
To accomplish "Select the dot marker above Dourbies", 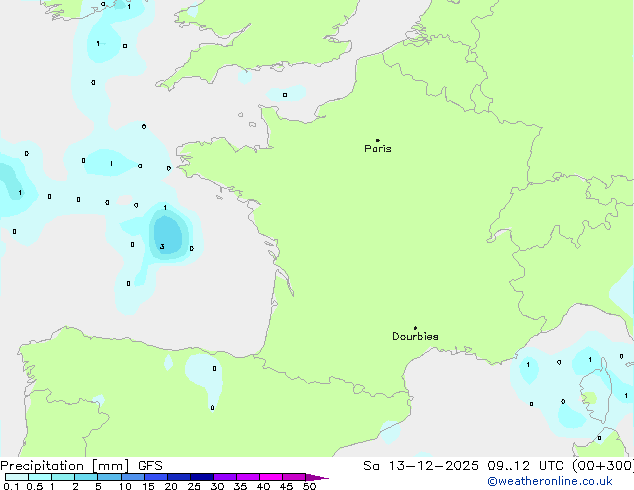I will point(415,328).
